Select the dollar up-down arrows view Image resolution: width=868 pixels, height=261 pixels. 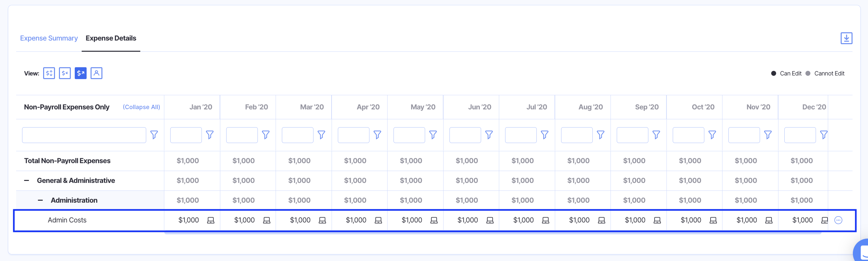49,73
